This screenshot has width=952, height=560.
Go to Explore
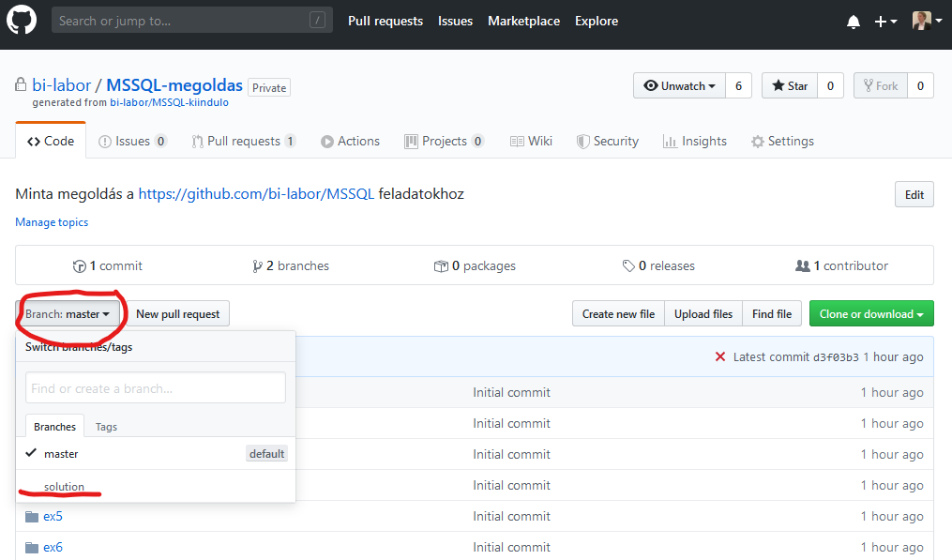pos(597,21)
